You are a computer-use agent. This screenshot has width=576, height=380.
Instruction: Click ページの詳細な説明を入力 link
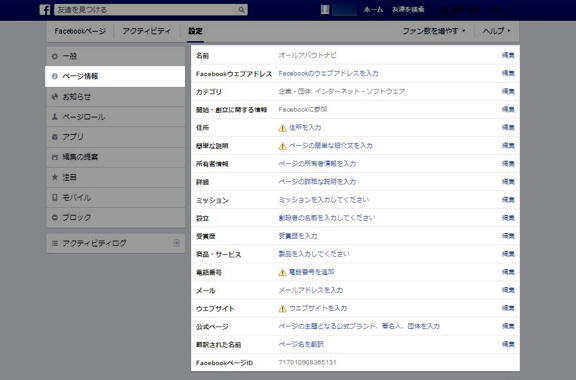317,182
